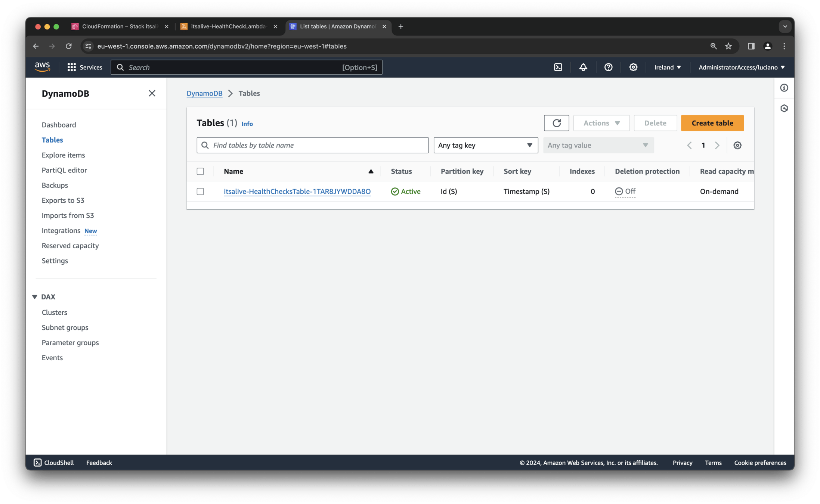
Task: Collapse the DAX section
Action: coord(35,297)
